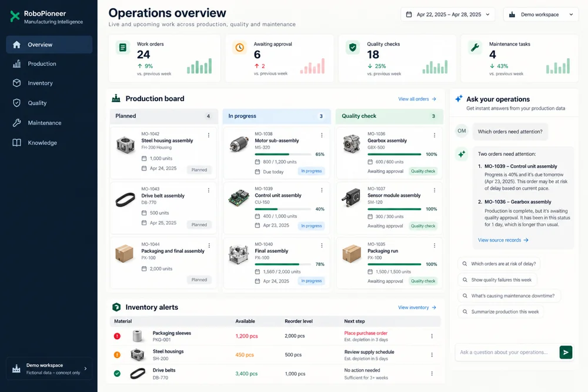Click the Place purchase order link
The height and width of the screenshot is (392, 588).
click(366, 333)
